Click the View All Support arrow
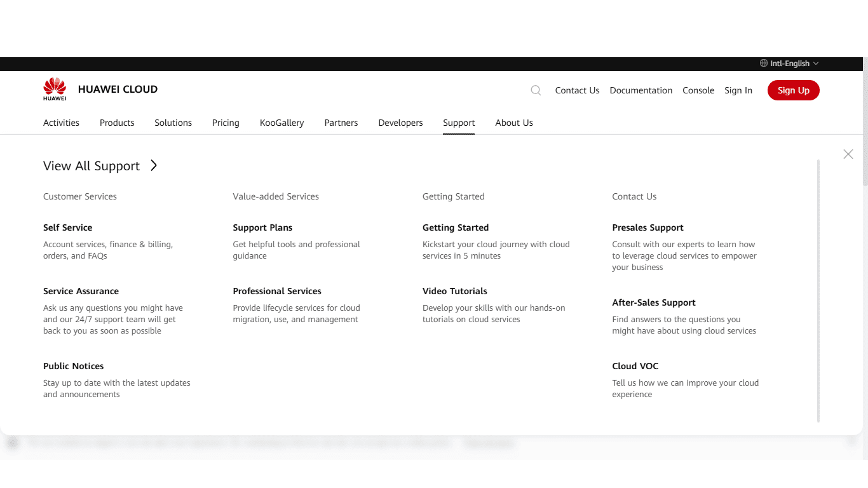Viewport: 868px width, 488px height. click(x=154, y=166)
